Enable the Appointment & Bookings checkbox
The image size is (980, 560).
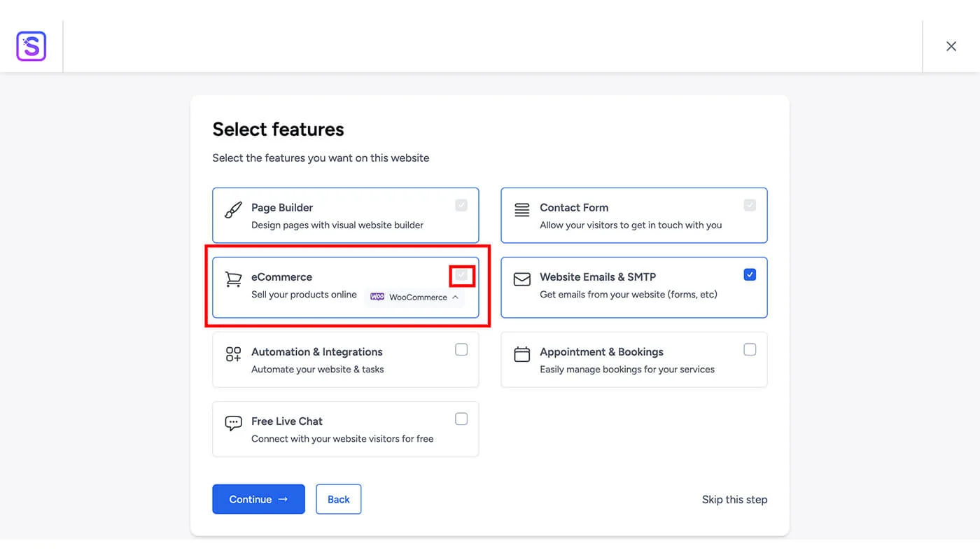point(750,349)
